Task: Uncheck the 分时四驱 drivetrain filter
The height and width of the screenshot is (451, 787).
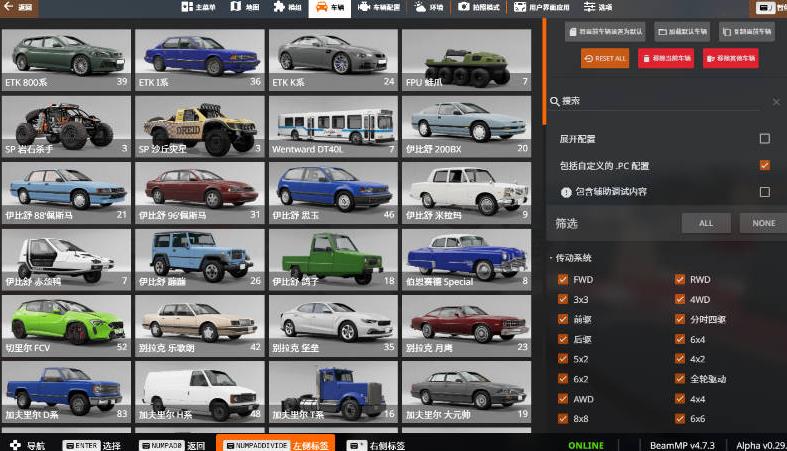Action: click(680, 319)
